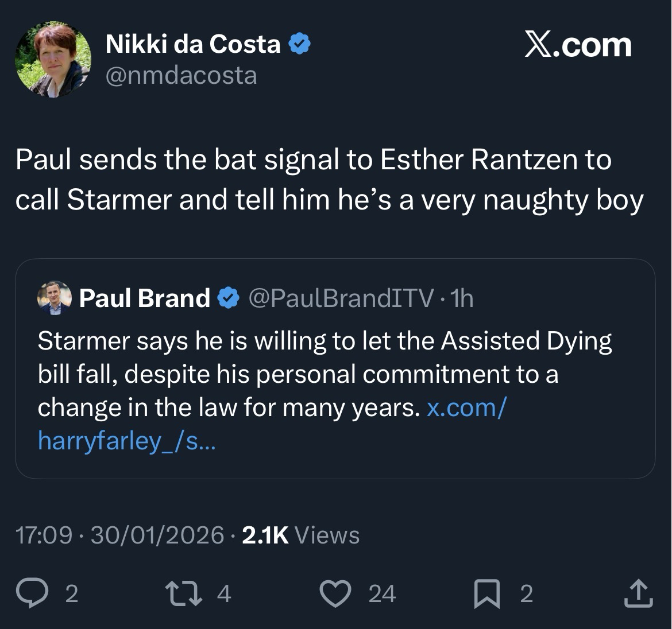Image resolution: width=672 pixels, height=629 pixels.
Task: Open the Nikki da Costa display name
Action: coord(193,45)
